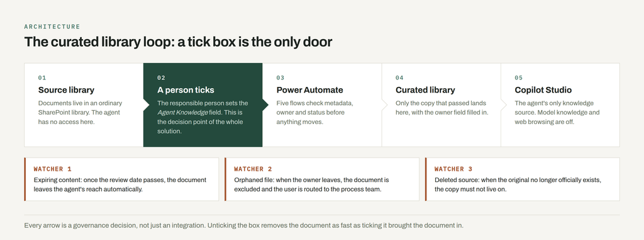
Task: Click the Source library description about ordinary SharePoint library
Action: click(x=80, y=112)
